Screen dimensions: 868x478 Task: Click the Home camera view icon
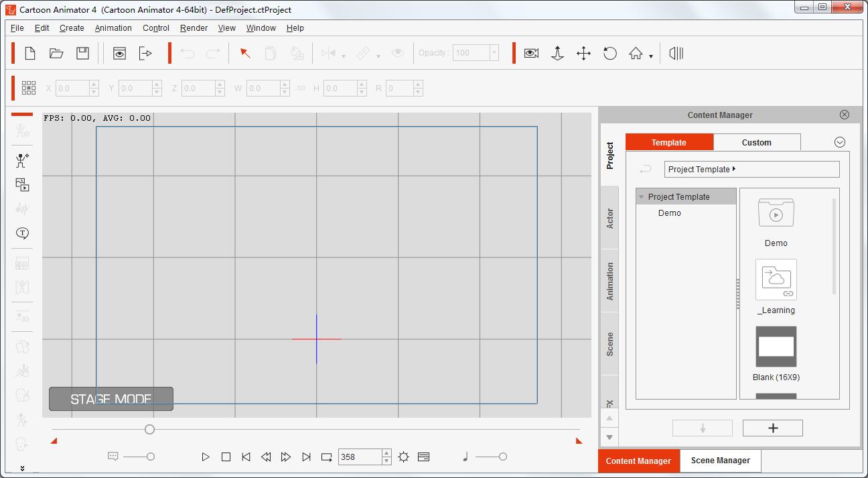636,54
